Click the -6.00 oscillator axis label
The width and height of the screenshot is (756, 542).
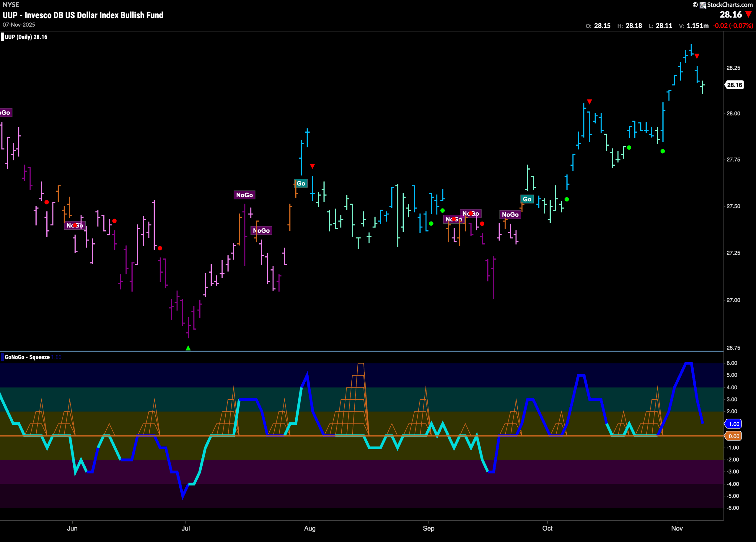(732, 508)
